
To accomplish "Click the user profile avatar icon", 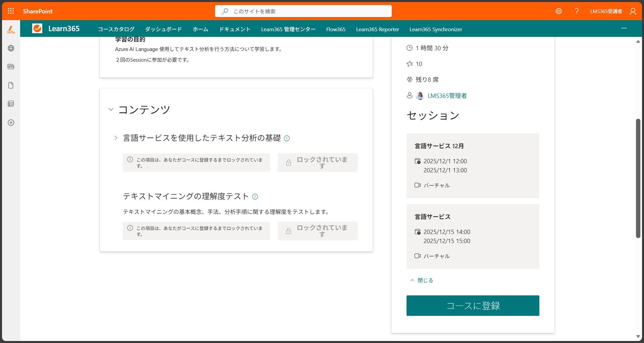I will (x=633, y=11).
